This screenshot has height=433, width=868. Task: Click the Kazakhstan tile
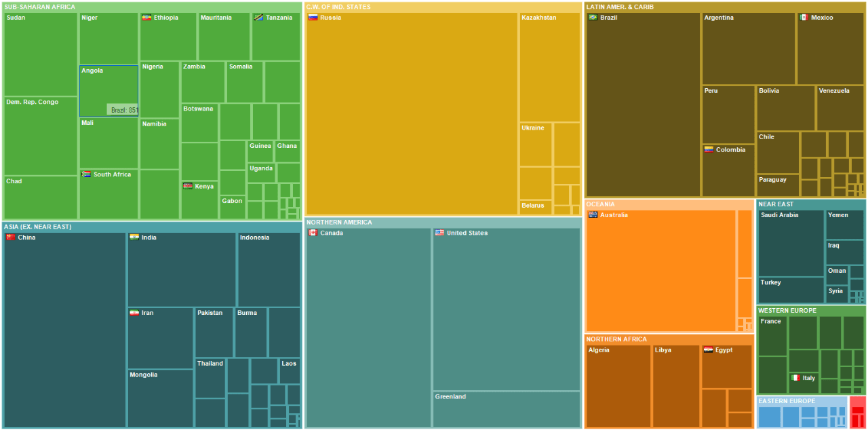[x=550, y=67]
